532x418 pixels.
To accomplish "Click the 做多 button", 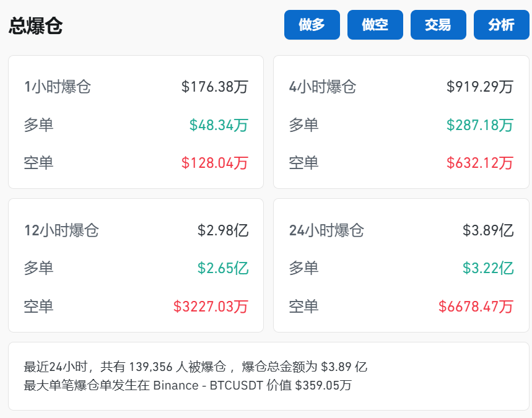I will coord(312,25).
